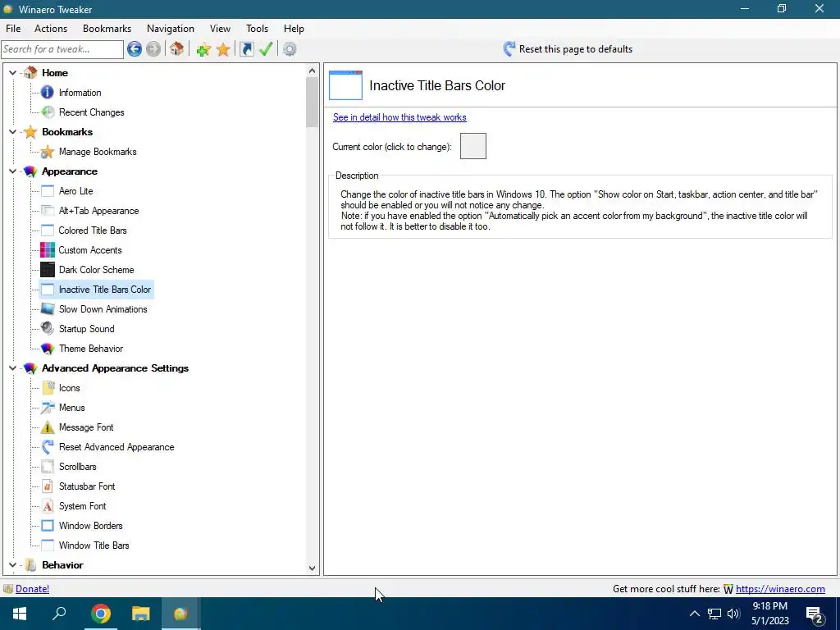This screenshot has width=840, height=630.
Task: Go to the Home page via toolbar house icon
Action: pyautogui.click(x=177, y=49)
